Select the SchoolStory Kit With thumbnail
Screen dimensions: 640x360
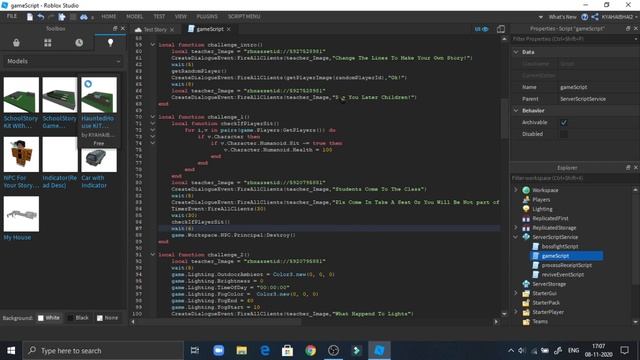pos(21,95)
